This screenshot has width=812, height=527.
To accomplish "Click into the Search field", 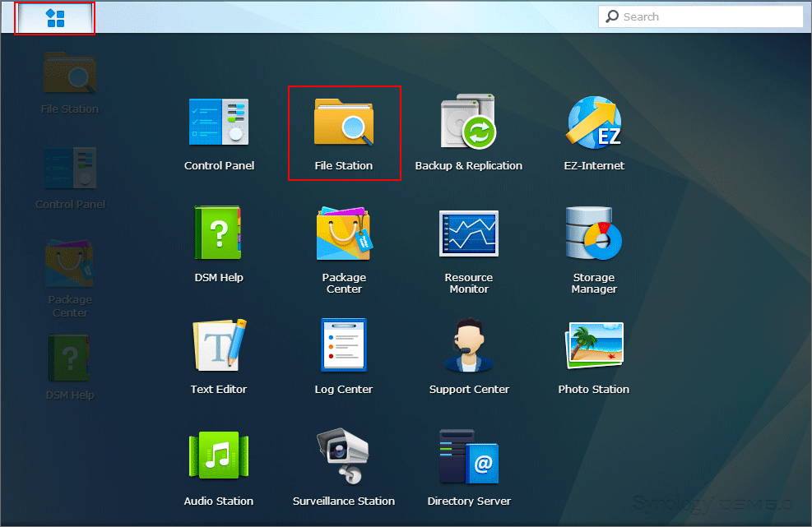I will click(700, 16).
